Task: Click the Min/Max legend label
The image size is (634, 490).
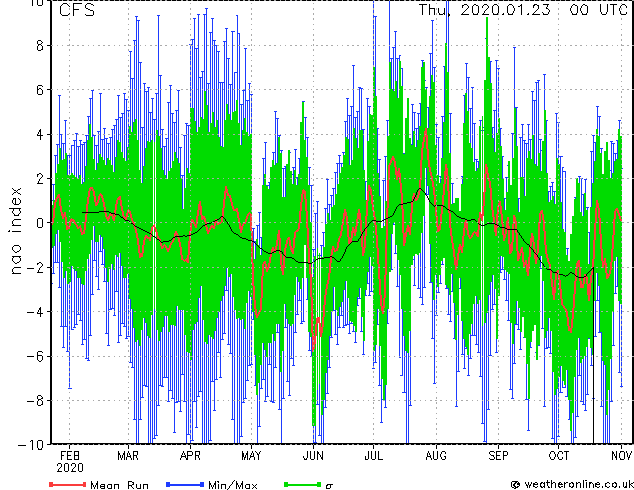Action: [233, 485]
